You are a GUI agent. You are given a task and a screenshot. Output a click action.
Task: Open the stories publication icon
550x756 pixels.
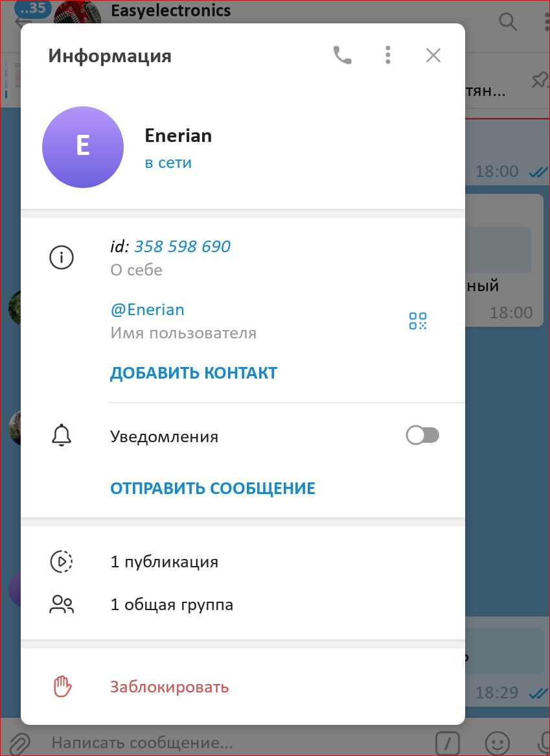(x=61, y=561)
